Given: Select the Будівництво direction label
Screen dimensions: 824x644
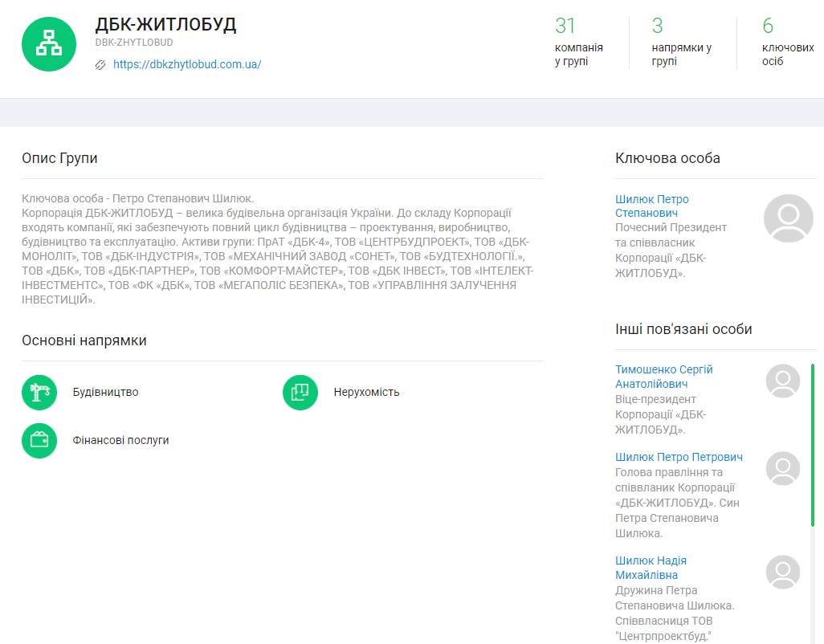Looking at the screenshot, I should tap(105, 392).
